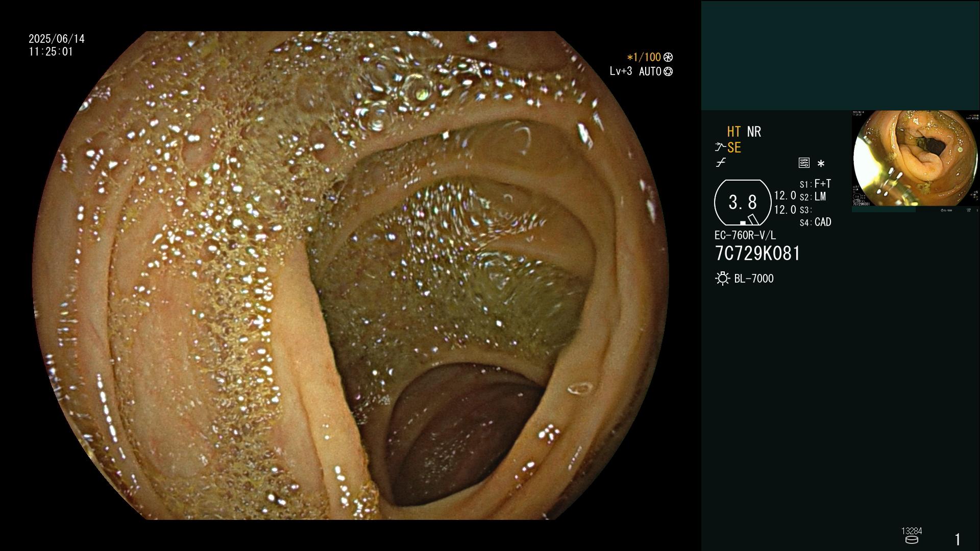Click the BL-7000 processor label
This screenshot has height=551, width=980.
[x=754, y=279]
